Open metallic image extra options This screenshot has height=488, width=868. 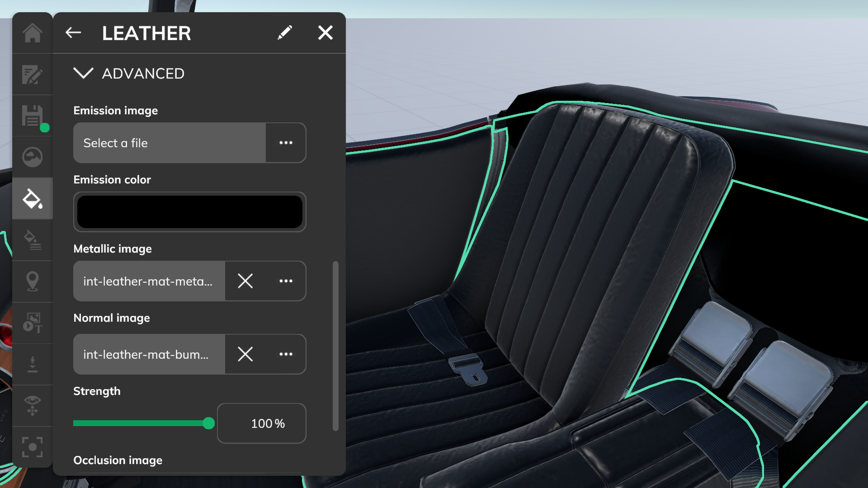click(285, 281)
